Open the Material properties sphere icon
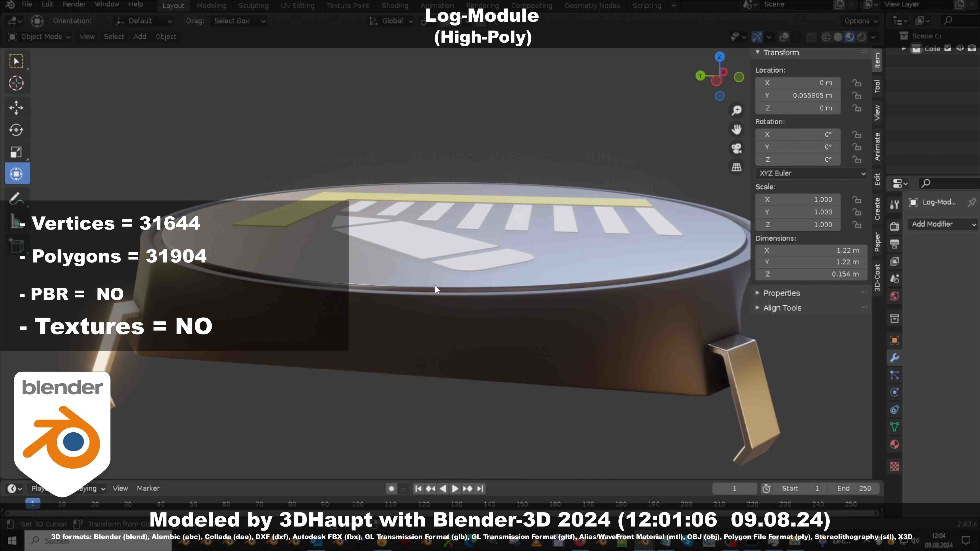The image size is (980, 551). coord(895,445)
